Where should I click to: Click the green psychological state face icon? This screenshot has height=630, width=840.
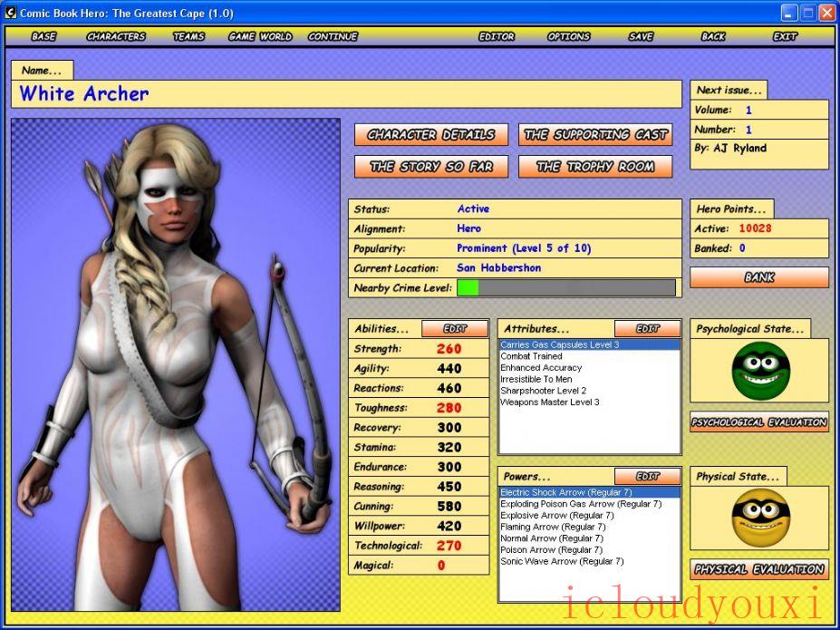[761, 371]
